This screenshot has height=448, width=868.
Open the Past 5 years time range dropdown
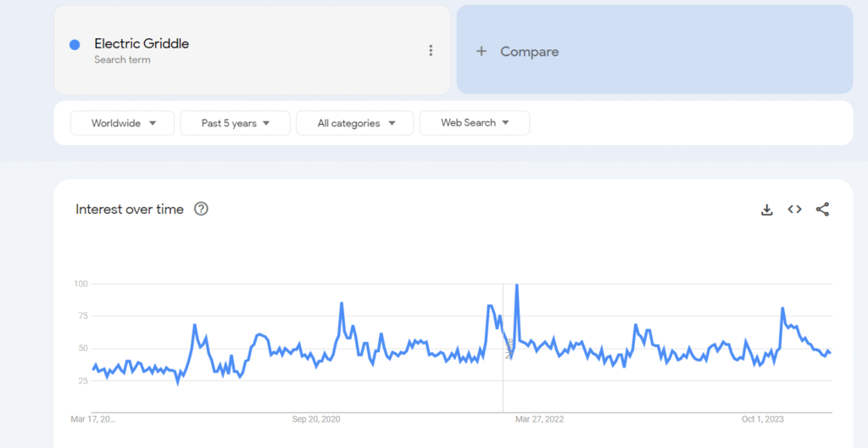[x=235, y=123]
